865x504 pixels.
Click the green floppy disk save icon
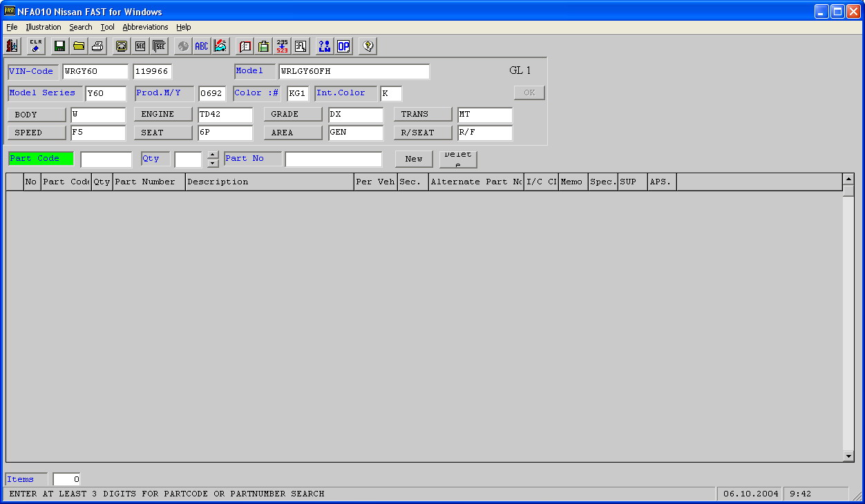coord(59,46)
